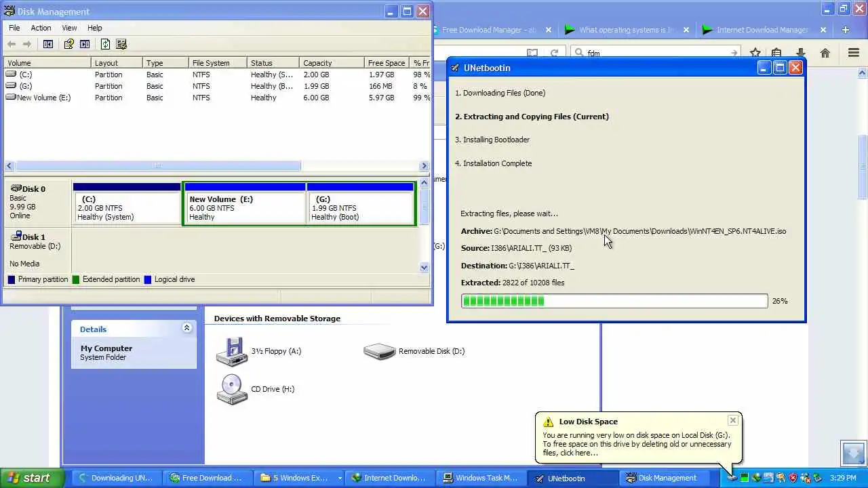Select the New Volume (E:) list row

pos(217,98)
